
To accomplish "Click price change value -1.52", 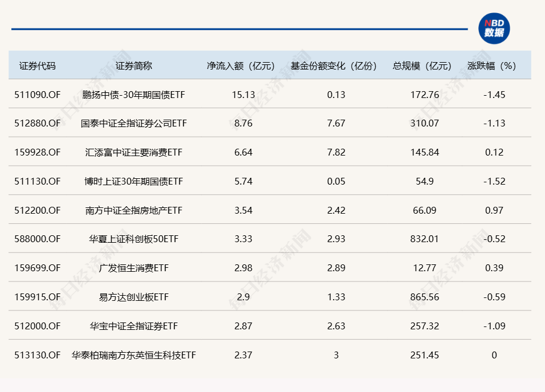I will tap(494, 181).
